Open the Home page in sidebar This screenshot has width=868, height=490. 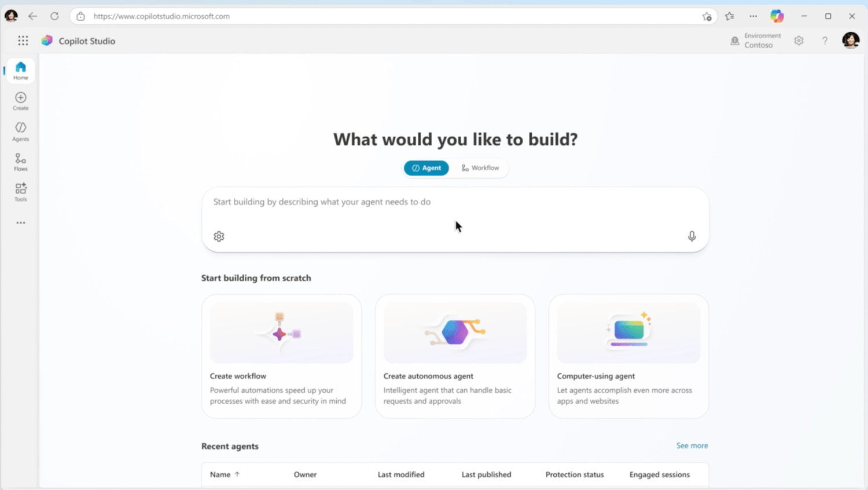point(21,71)
